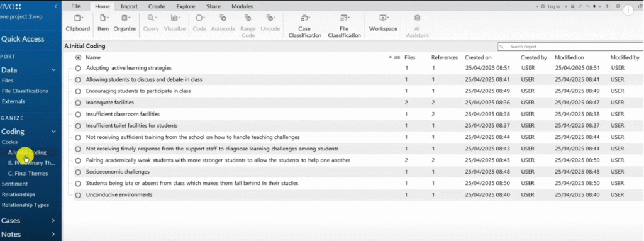Select circle for Adopting active learning strategies
The height and width of the screenshot is (241, 644).
click(78, 68)
